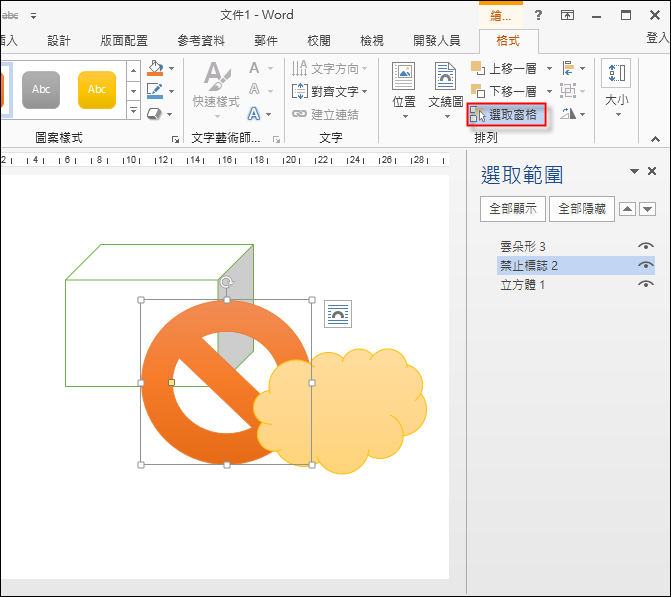Open the bring forward dropdown arrow
The height and width of the screenshot is (597, 671).
click(549, 68)
